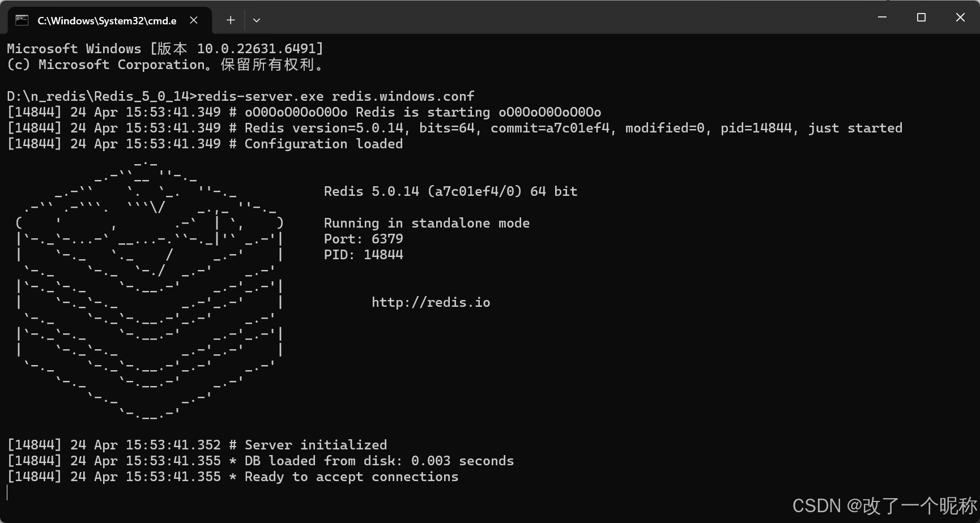The height and width of the screenshot is (523, 980).
Task: Click the 'Server initialized' log line
Action: [197, 445]
